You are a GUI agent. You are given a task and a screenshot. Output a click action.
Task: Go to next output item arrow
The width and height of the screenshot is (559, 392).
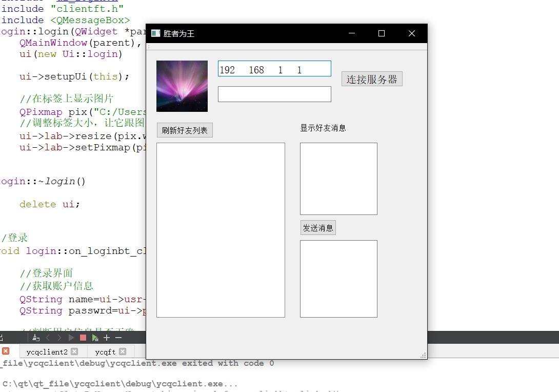click(59, 338)
